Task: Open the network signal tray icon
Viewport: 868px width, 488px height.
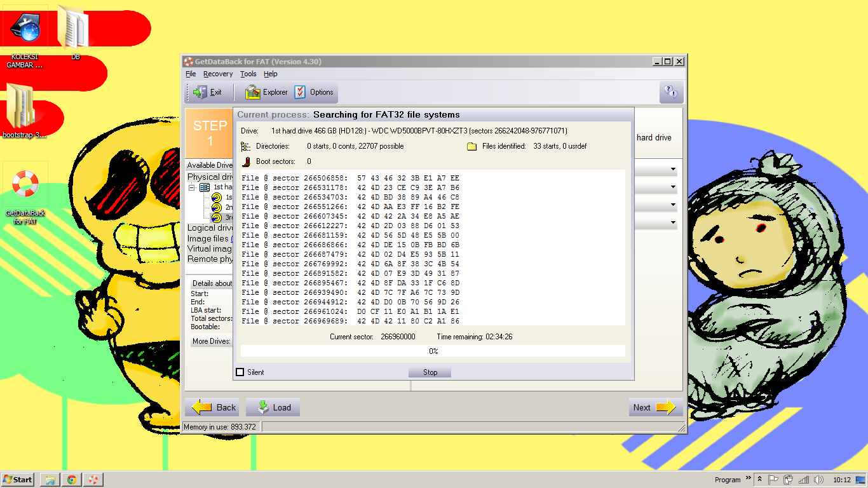Action: 804,480
